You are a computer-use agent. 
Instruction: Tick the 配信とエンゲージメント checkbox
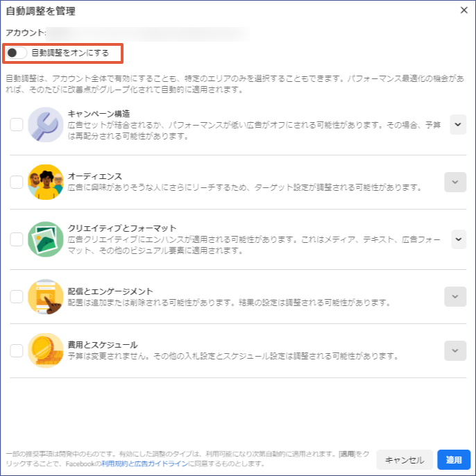17,297
